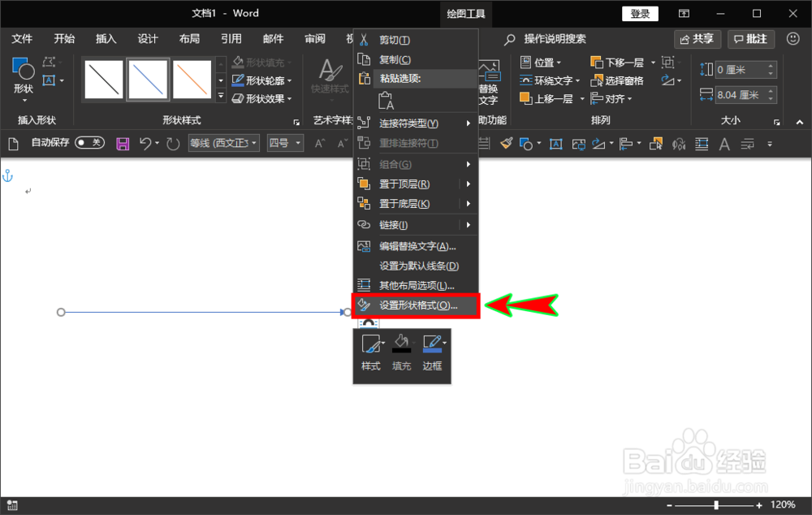Screen dimensions: 812x515
Task: Open the 形状效果 dropdown
Action: click(261, 98)
